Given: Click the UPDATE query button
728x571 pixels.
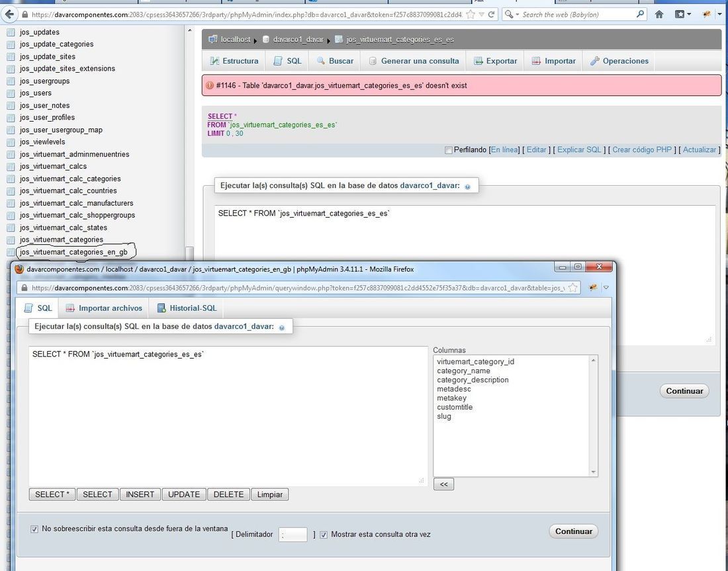Looking at the screenshot, I should (184, 494).
